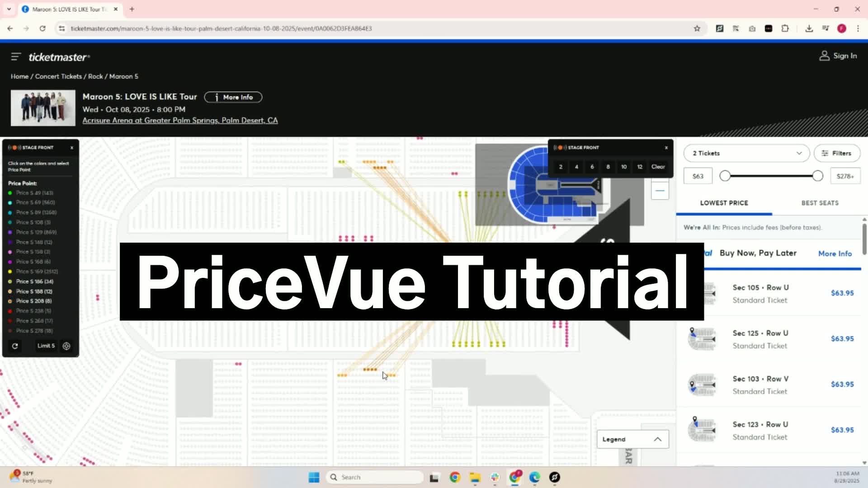
Task: Open the Acrisure Arena venue link
Action: (x=180, y=121)
